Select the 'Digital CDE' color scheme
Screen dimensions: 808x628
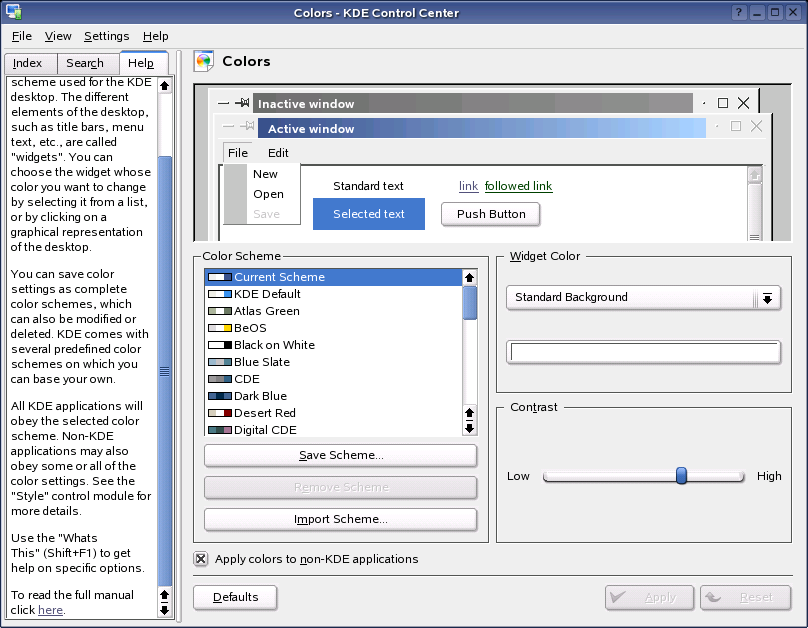(x=333, y=430)
